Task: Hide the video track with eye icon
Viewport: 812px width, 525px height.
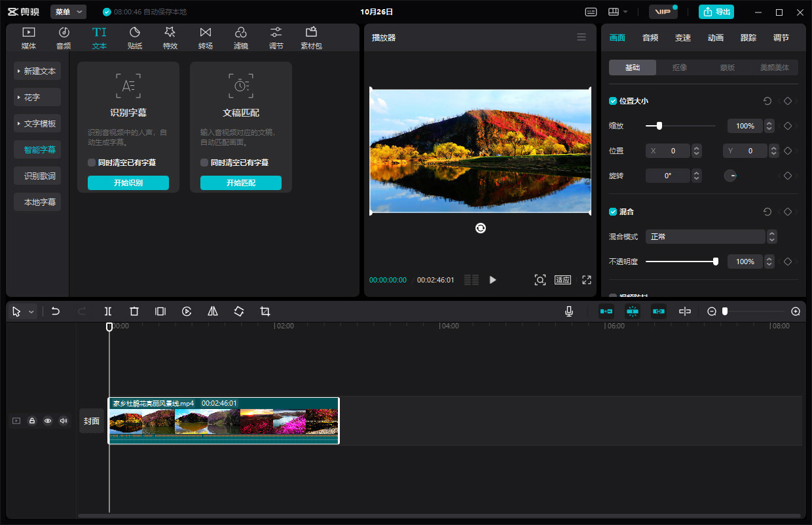Action: (x=48, y=421)
